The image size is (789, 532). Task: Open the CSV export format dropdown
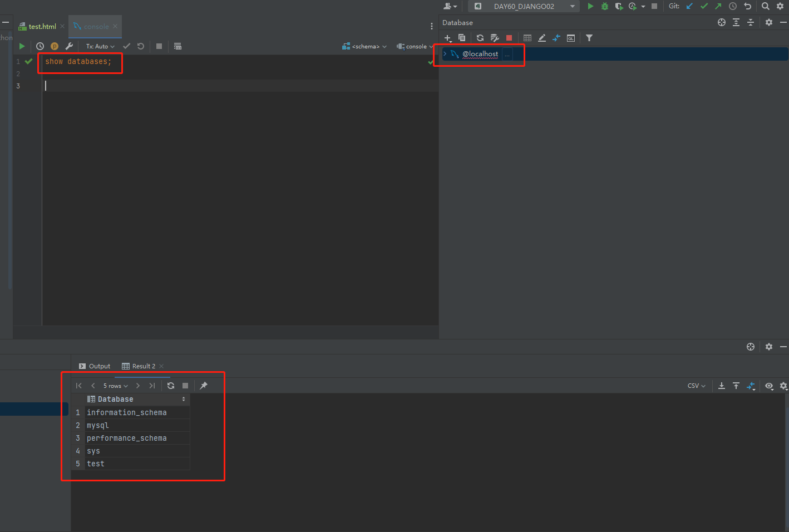pyautogui.click(x=696, y=386)
